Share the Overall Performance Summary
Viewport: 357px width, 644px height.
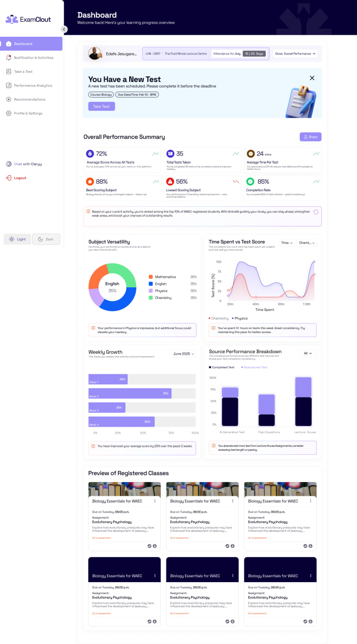coord(310,137)
